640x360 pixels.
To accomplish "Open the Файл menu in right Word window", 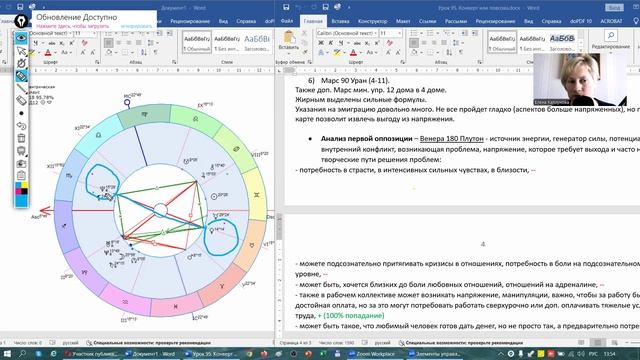I will tap(287, 21).
